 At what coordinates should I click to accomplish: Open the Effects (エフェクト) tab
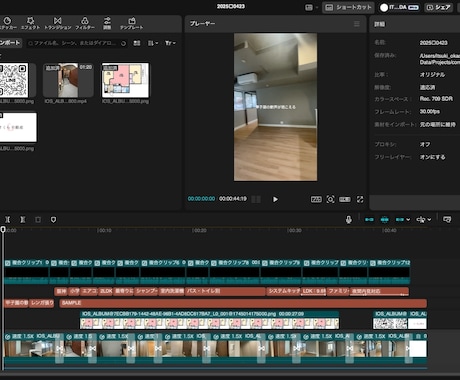tap(30, 23)
